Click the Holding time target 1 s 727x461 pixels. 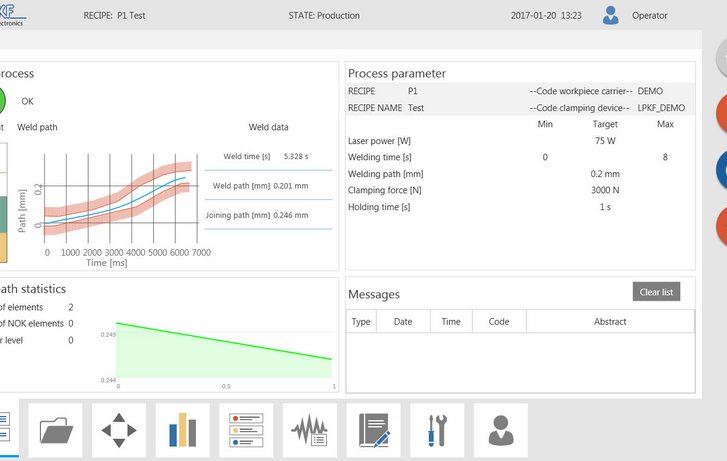(x=605, y=207)
